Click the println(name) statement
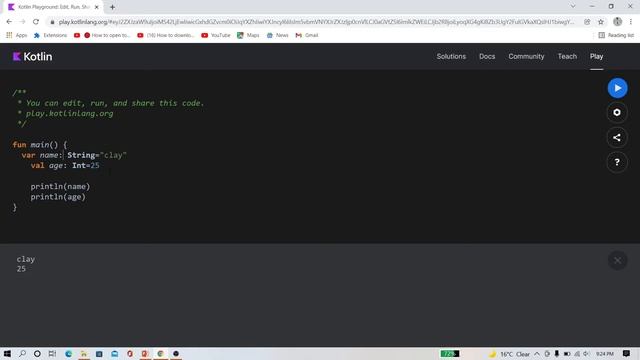Screen dimensions: 640x360 pos(60,186)
